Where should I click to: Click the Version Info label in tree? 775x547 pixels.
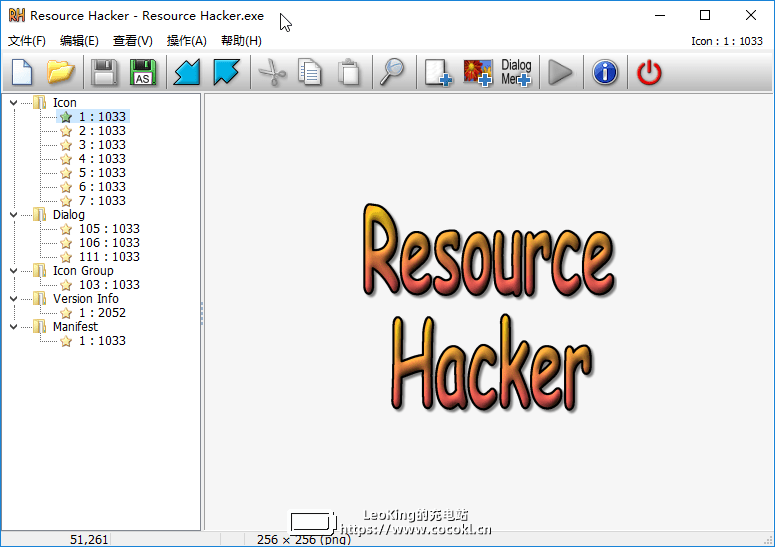click(x=86, y=299)
